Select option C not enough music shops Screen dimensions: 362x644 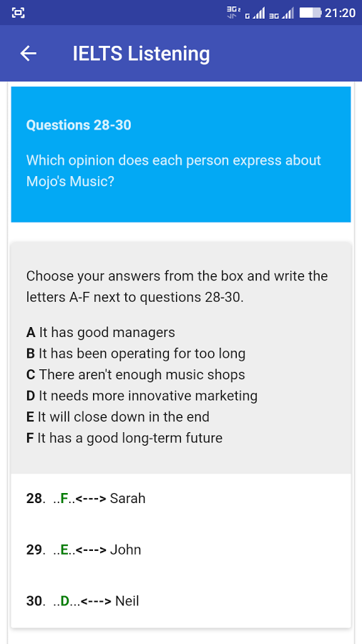coord(135,374)
